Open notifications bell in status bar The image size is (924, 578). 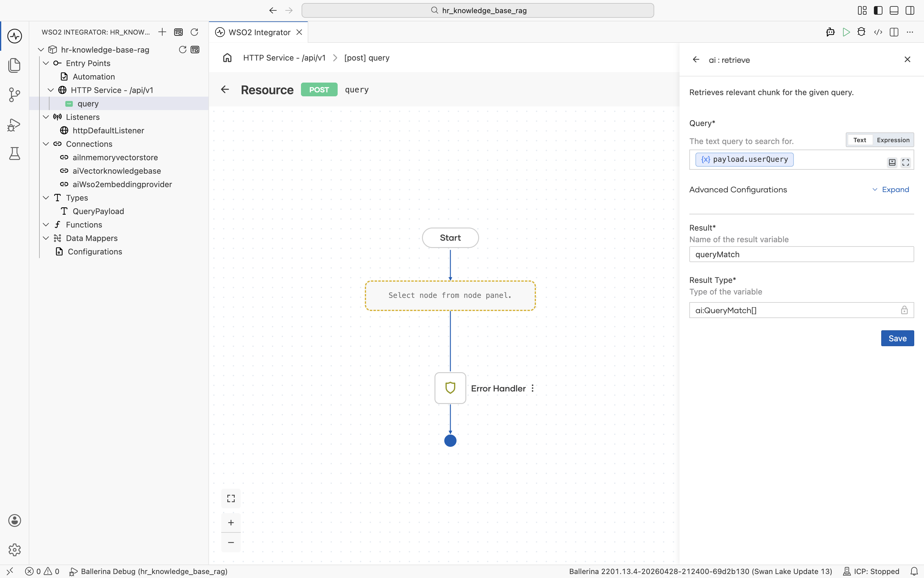914,571
